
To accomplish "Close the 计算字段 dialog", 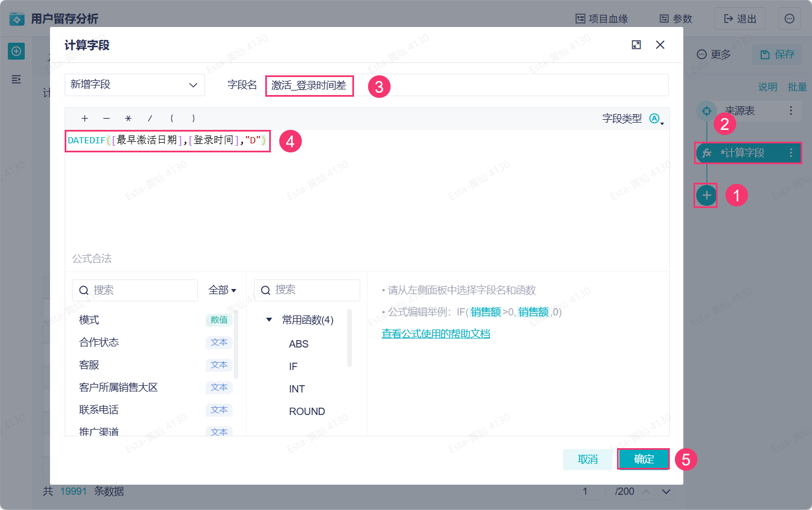I will click(x=660, y=45).
